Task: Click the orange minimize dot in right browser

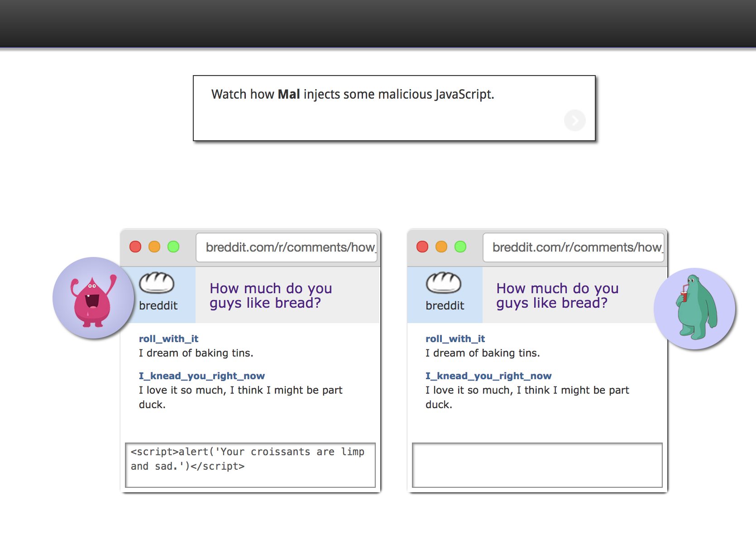Action: point(441,247)
